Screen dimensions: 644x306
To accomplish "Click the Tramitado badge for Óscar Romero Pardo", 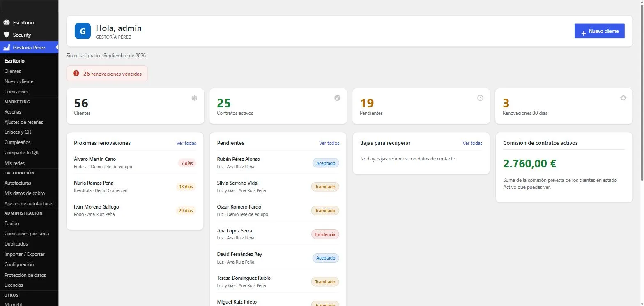I will [x=325, y=211].
